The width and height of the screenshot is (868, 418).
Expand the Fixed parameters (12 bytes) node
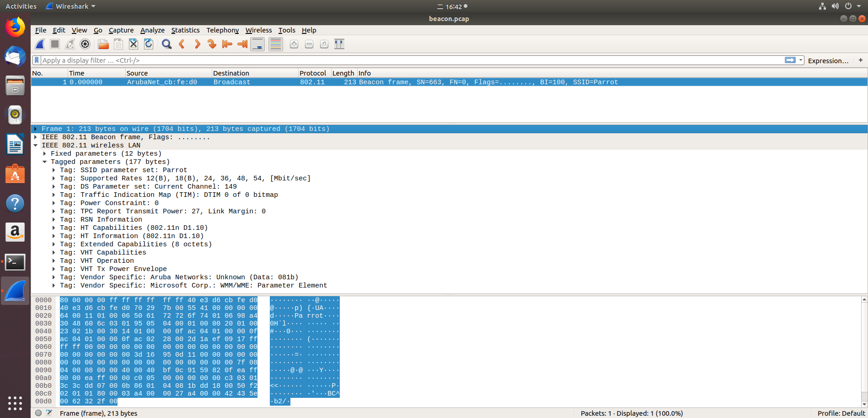[x=45, y=154]
